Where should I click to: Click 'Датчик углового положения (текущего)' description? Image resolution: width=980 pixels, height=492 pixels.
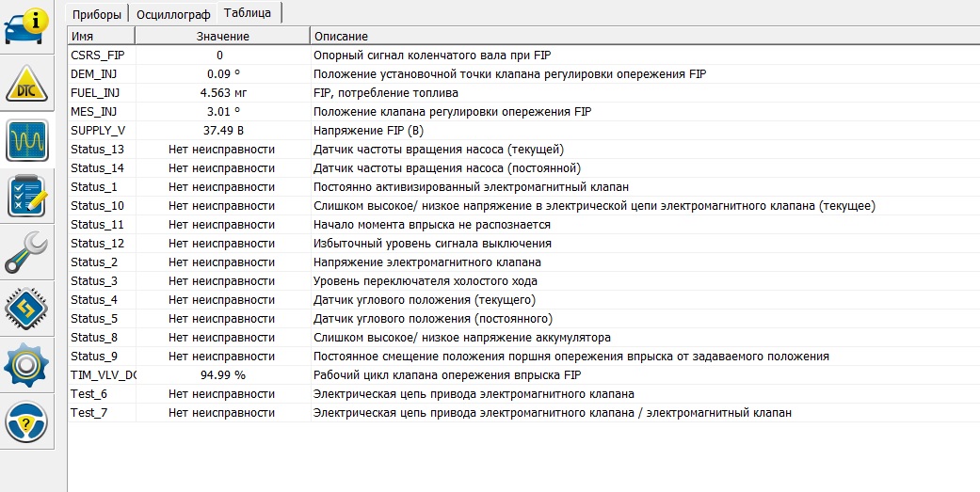pyautogui.click(x=425, y=300)
